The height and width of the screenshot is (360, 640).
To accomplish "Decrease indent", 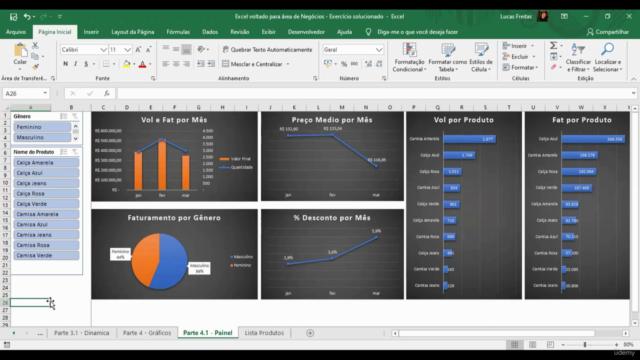I will tap(201, 64).
